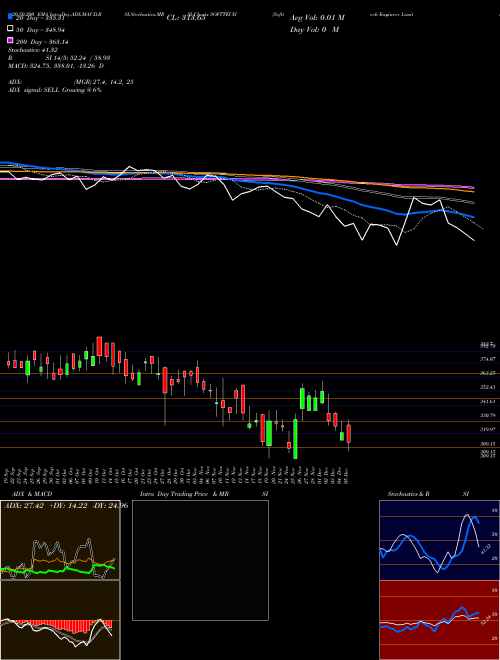Click the 352.43 price axis label

click(488, 387)
